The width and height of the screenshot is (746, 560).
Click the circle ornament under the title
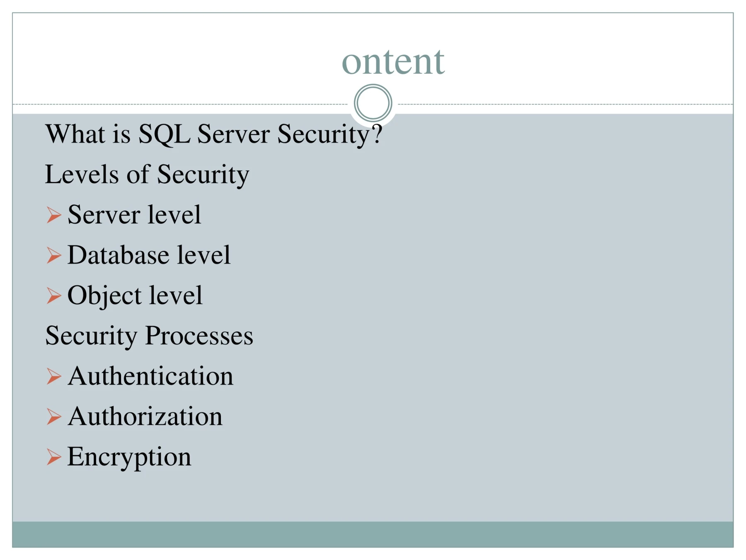tap(373, 103)
